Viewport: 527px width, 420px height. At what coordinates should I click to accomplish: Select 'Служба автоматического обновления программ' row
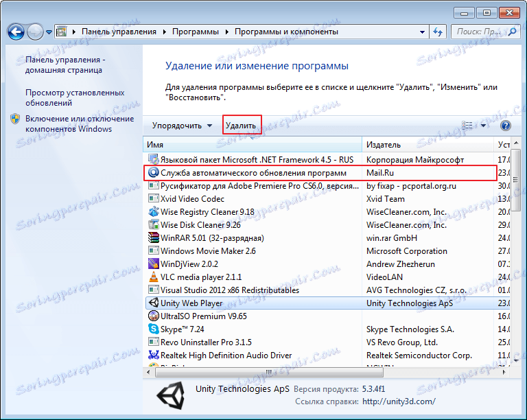320,173
